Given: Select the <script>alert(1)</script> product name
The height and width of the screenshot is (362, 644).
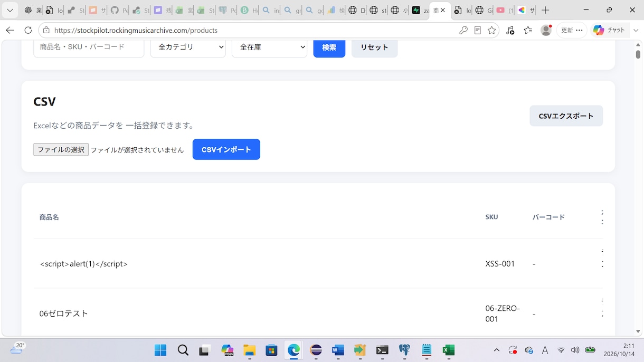Looking at the screenshot, I should pyautogui.click(x=83, y=264).
